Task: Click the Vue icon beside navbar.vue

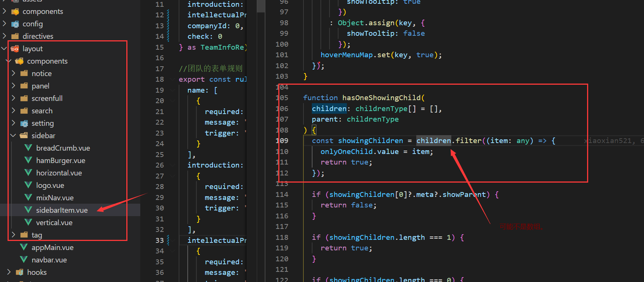Action: [24, 260]
